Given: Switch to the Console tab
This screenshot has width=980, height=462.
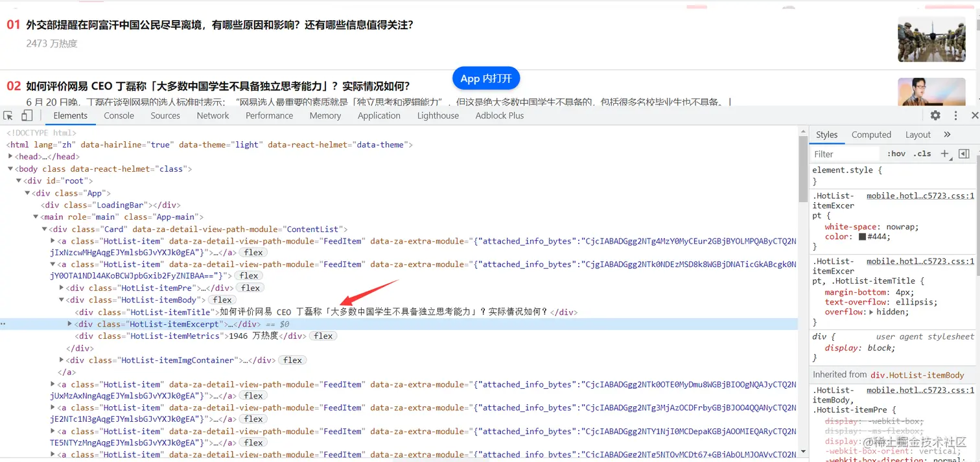Looking at the screenshot, I should pyautogui.click(x=119, y=115).
